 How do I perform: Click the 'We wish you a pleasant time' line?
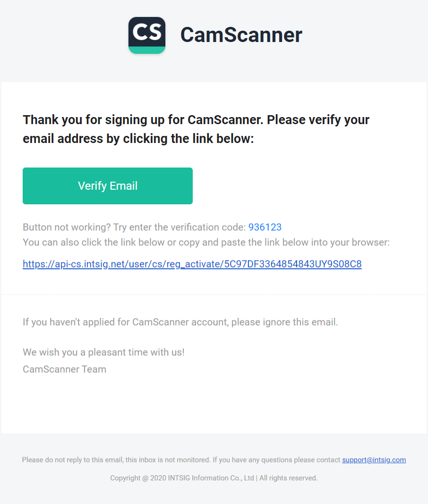coord(103,353)
